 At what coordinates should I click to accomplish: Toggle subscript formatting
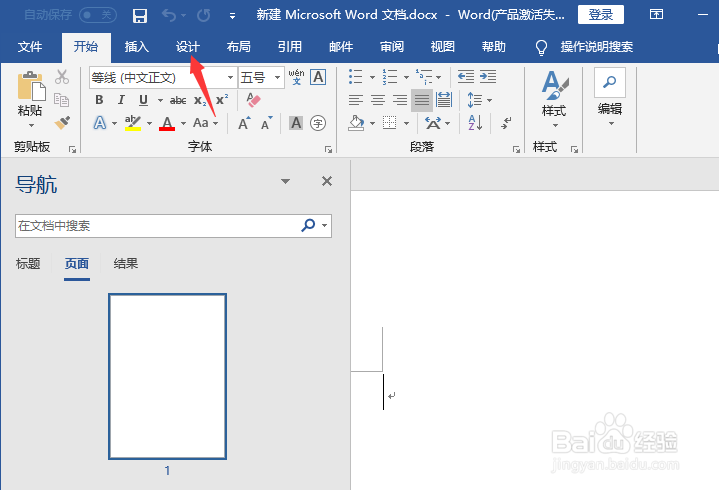tap(200, 100)
